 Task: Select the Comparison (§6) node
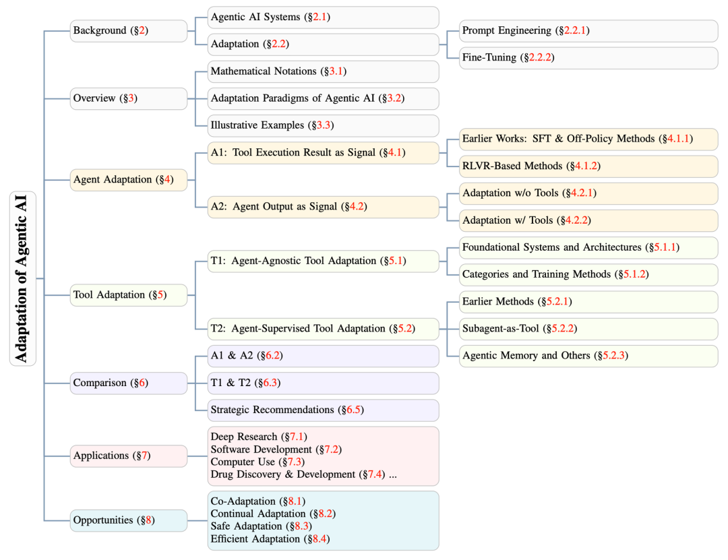[129, 383]
